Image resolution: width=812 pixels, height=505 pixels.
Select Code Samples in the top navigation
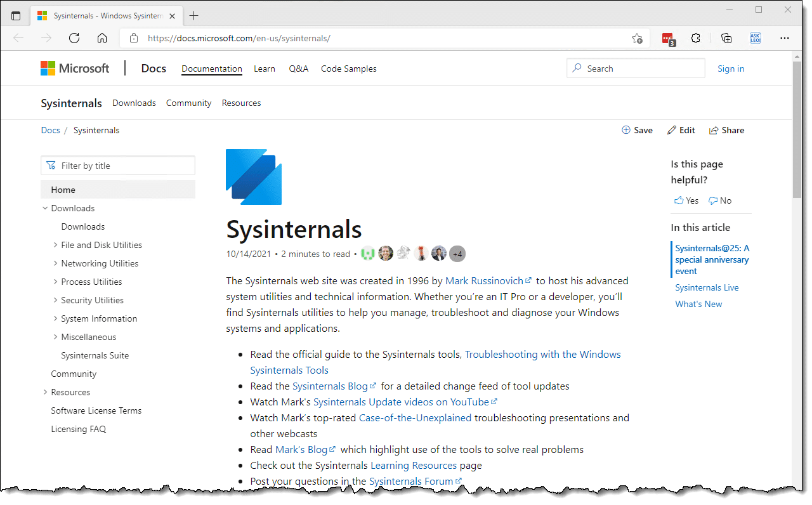[x=348, y=69]
